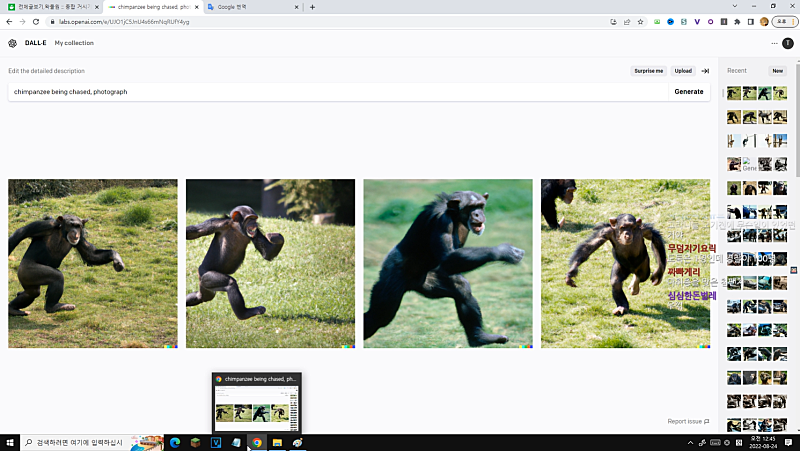Image resolution: width=800 pixels, height=451 pixels.
Task: Open first thumbnail in Recent top row
Action: click(x=734, y=93)
